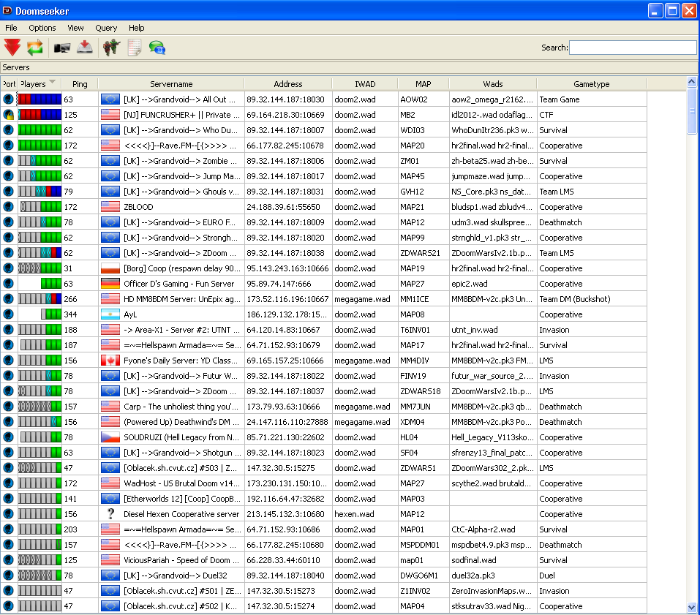Click the port icon of the ZBLOOD server
Viewport: 700px width, 615px height.
click(8, 207)
